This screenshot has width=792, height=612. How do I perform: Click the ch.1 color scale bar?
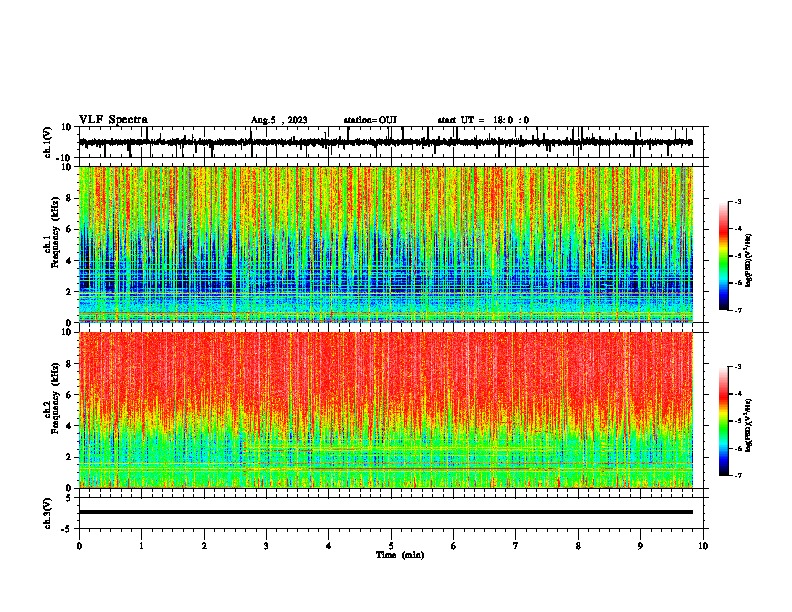coord(724,256)
